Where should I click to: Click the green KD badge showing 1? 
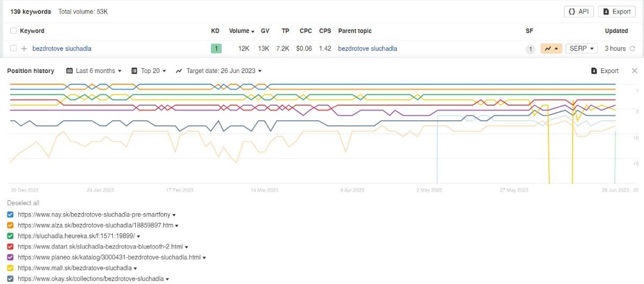tap(216, 49)
